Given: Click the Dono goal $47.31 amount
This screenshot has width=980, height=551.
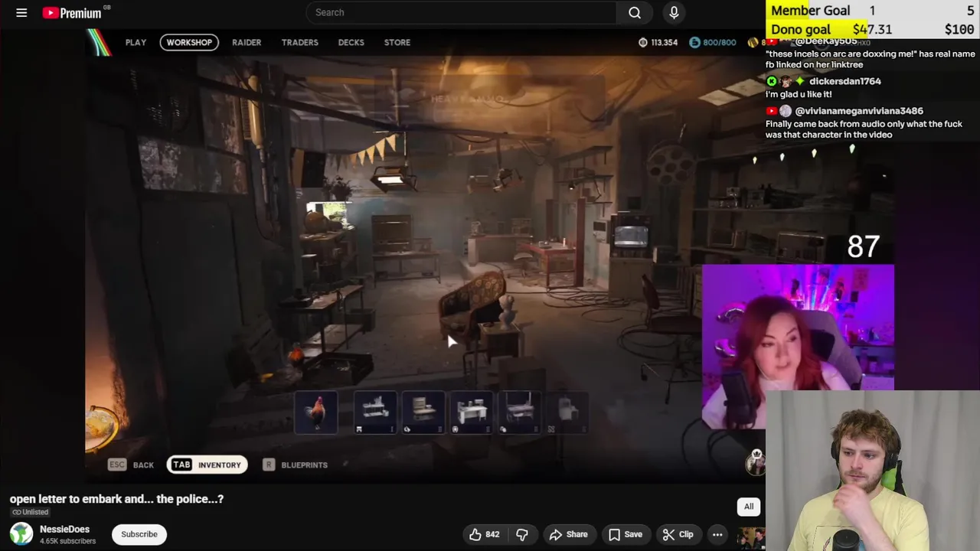Looking at the screenshot, I should (x=872, y=29).
